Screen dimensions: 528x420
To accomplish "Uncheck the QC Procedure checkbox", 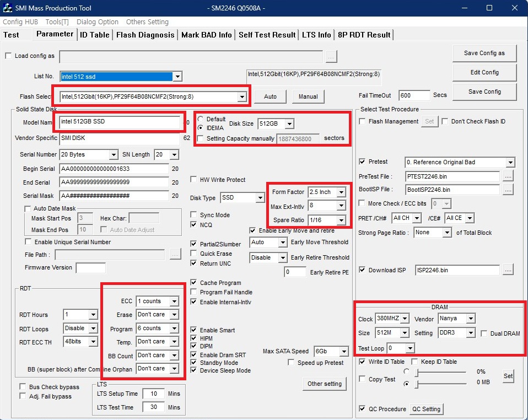I will click(x=362, y=408).
